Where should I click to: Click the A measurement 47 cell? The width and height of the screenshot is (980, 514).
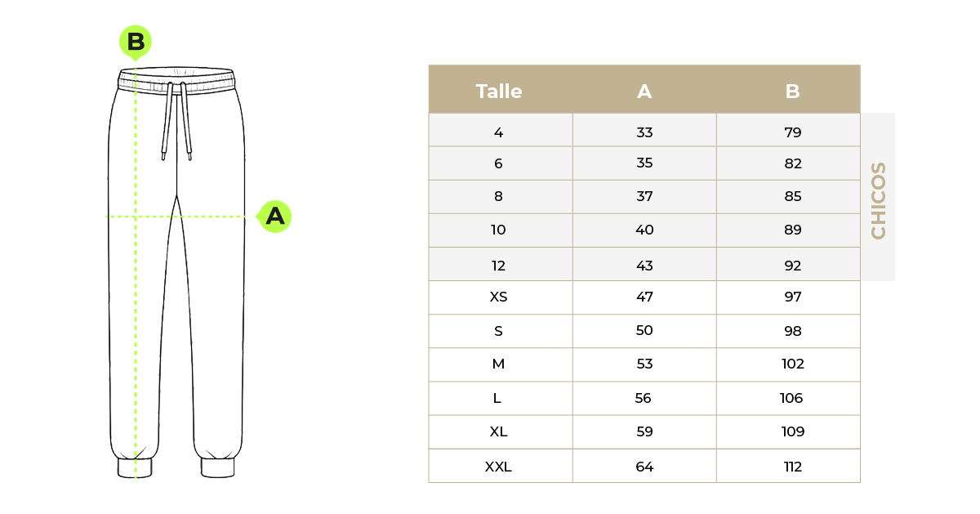644,297
